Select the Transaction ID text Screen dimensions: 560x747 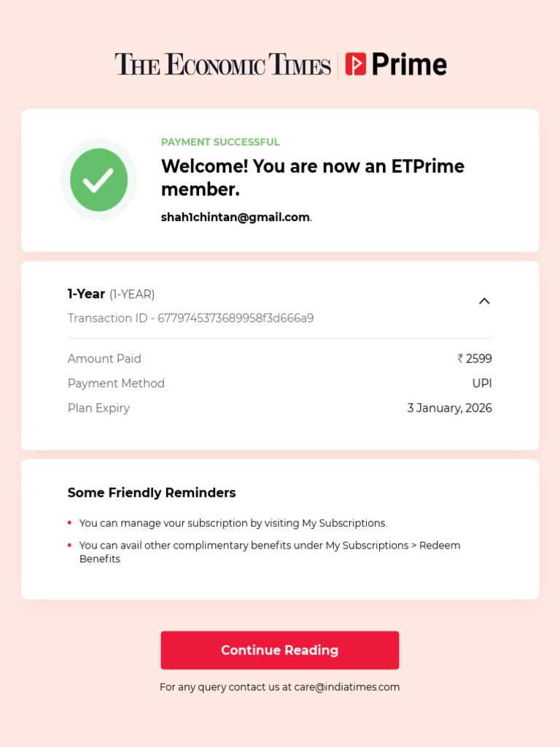(x=190, y=318)
